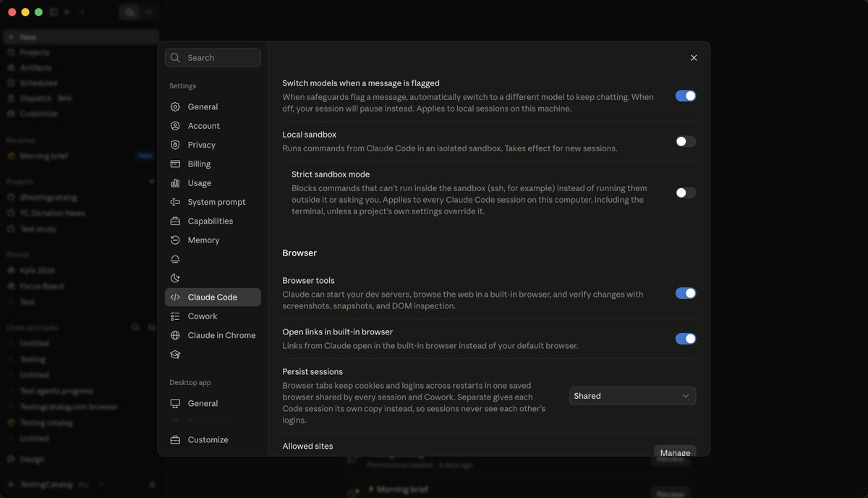The width and height of the screenshot is (868, 498).
Task: Open the Billing card section
Action: click(x=213, y=164)
